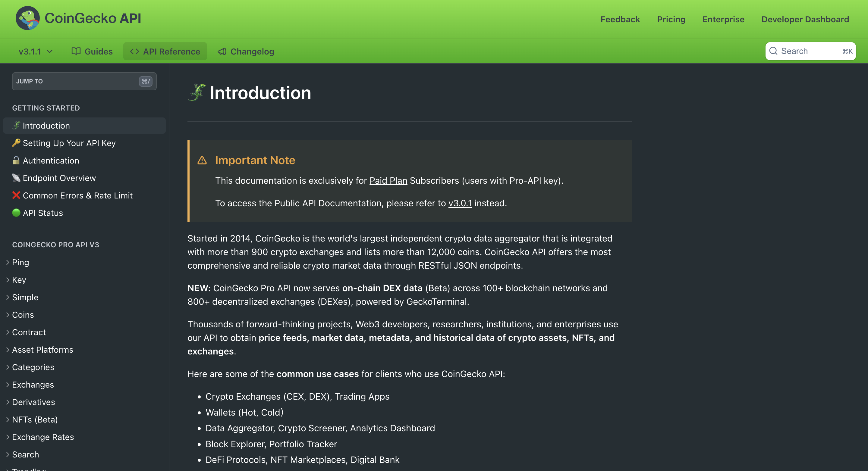Click the magnifier icon in the Search box
868x471 pixels.
pyautogui.click(x=774, y=51)
